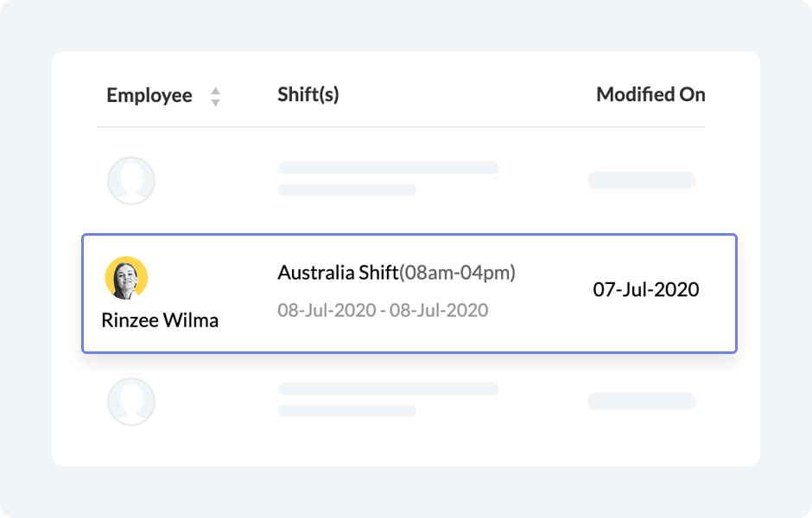812x518 pixels.
Task: Click the placeholder avatar in the first row
Action: click(x=131, y=180)
